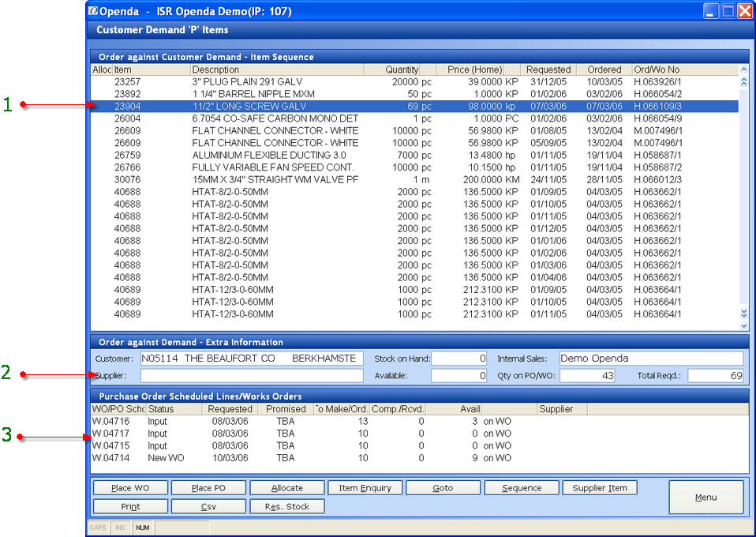Click the Print button
Screen dimensions: 756x537
coord(130,507)
